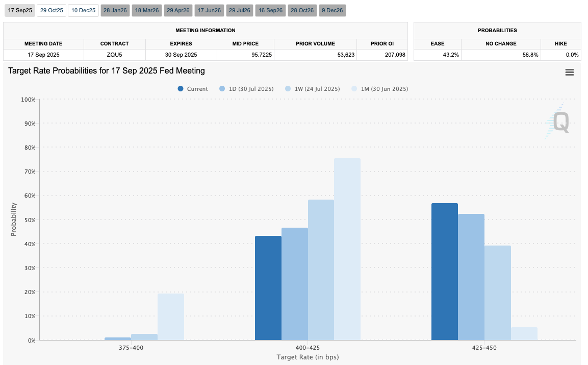Image resolution: width=588 pixels, height=365 pixels.
Task: Click the dark blue Current legend swatch
Action: click(x=181, y=89)
